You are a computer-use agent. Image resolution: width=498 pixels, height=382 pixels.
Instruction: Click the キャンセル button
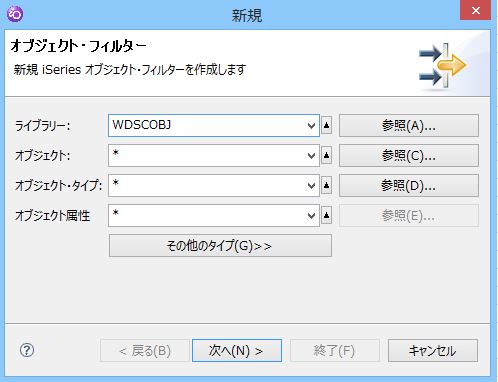433,351
